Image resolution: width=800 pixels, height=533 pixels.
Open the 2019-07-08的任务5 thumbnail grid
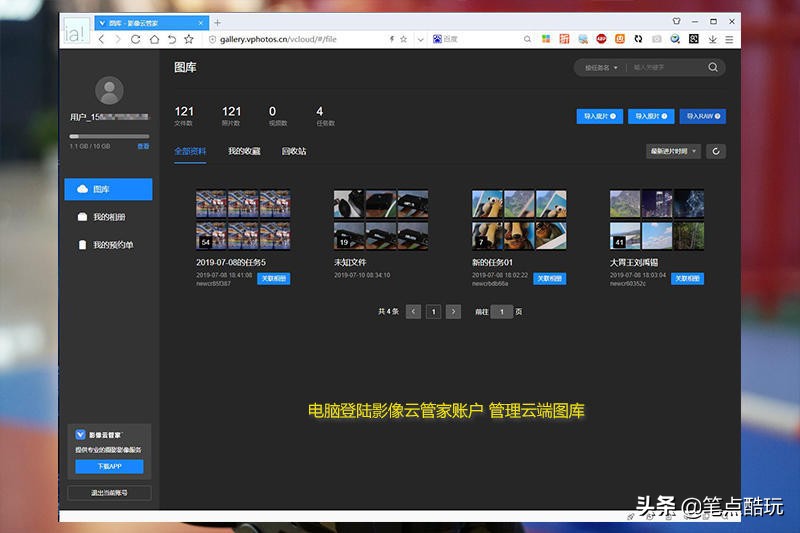click(x=243, y=220)
